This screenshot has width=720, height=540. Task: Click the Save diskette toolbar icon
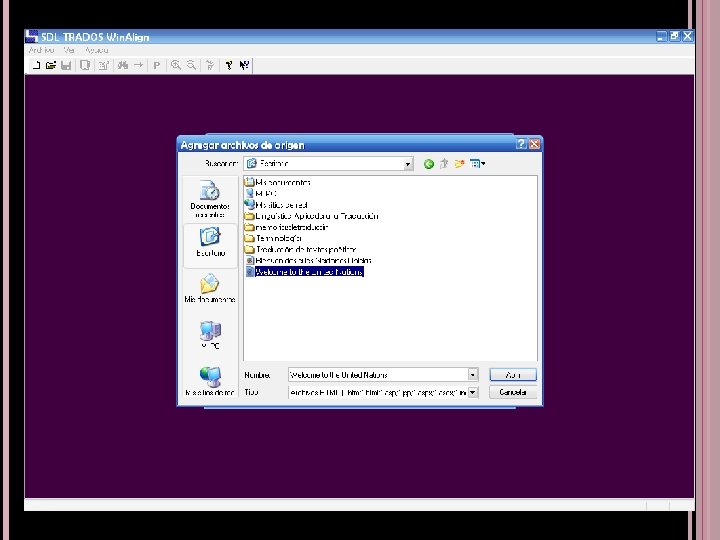(x=66, y=65)
